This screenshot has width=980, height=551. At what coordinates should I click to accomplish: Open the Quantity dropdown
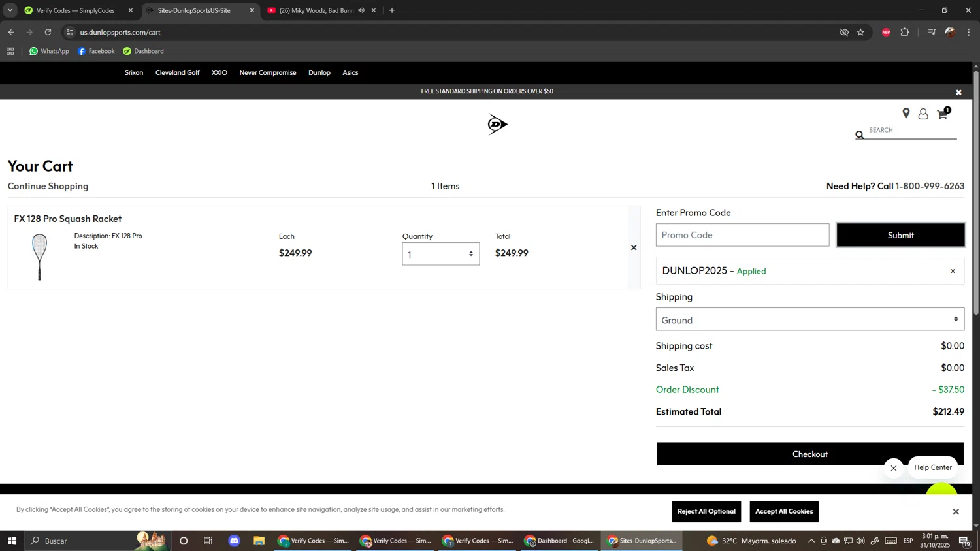[441, 254]
